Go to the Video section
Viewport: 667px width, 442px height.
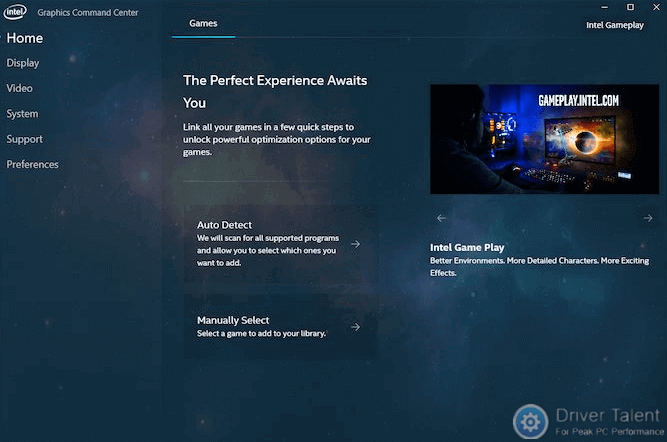point(20,88)
